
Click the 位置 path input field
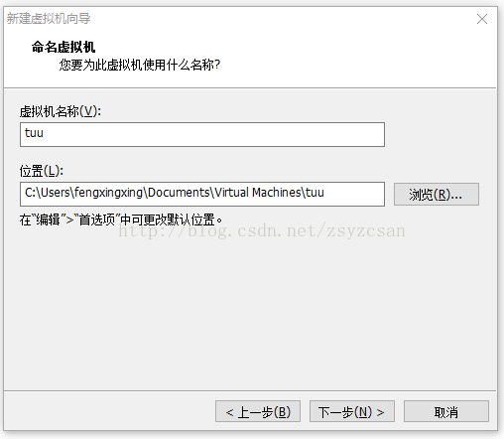[202, 194]
